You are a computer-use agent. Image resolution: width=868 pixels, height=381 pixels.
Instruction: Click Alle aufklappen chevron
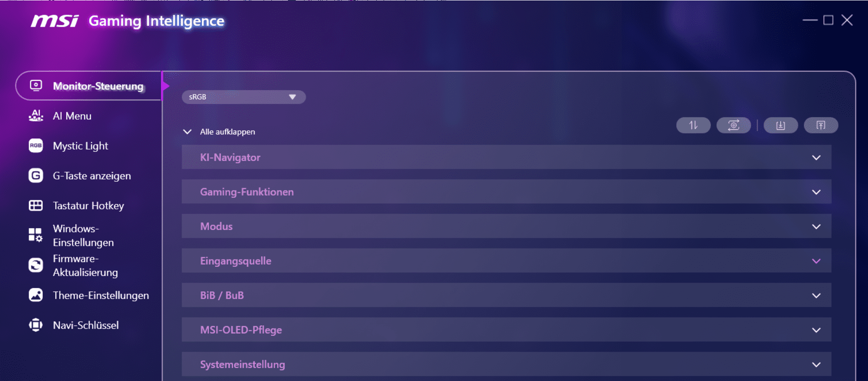[x=187, y=132]
